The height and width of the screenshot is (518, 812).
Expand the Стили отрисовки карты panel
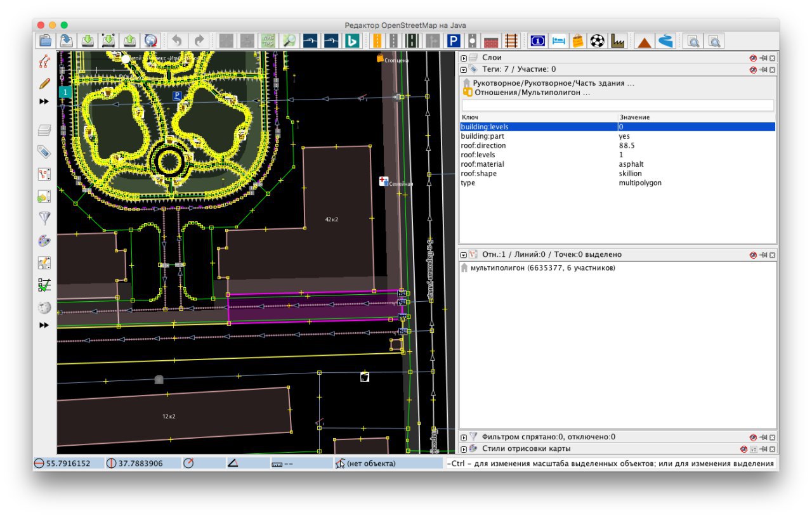[464, 448]
